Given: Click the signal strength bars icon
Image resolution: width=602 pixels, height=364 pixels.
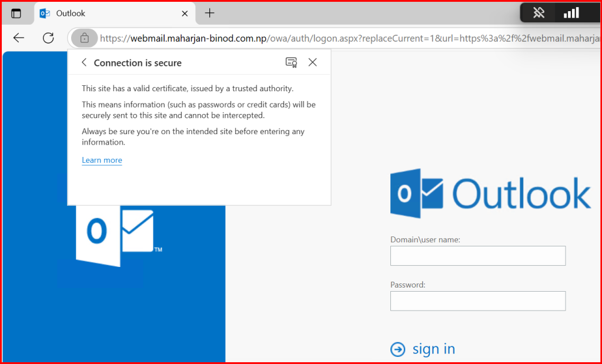Looking at the screenshot, I should click(x=571, y=13).
